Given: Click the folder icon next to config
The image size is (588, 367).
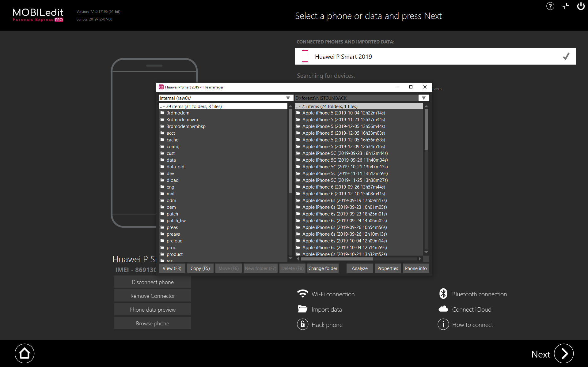Looking at the screenshot, I should pyautogui.click(x=162, y=147).
